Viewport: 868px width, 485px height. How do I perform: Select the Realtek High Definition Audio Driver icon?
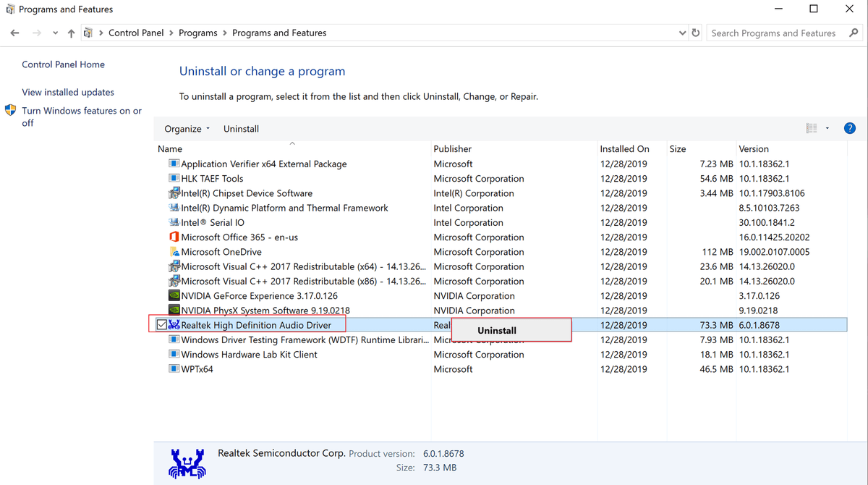tap(174, 324)
